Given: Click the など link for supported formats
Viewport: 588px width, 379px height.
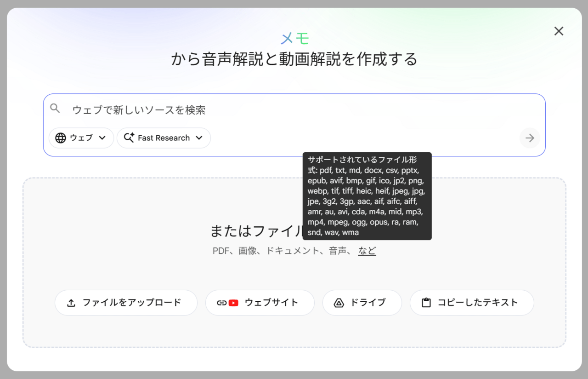Looking at the screenshot, I should (367, 251).
